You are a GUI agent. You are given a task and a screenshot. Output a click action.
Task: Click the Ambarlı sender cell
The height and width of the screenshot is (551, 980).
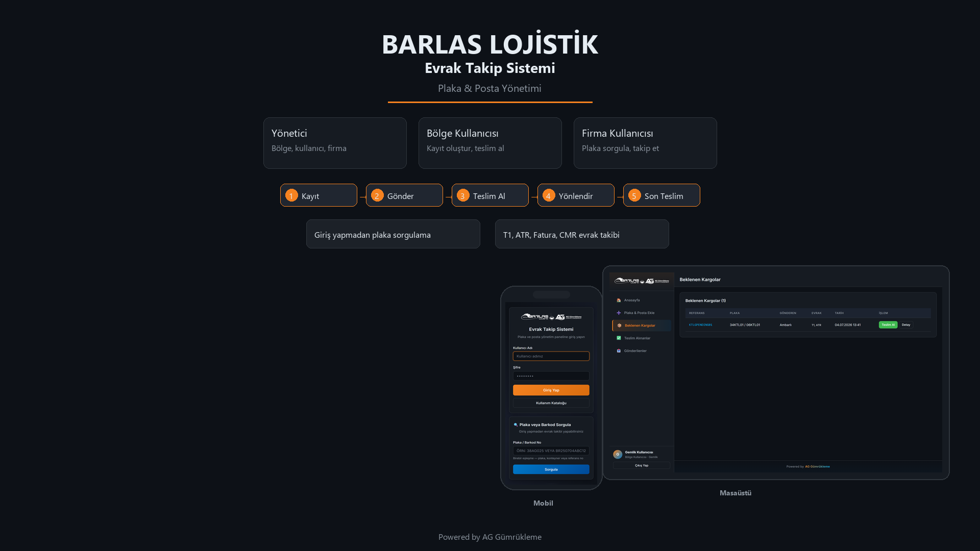click(x=786, y=325)
